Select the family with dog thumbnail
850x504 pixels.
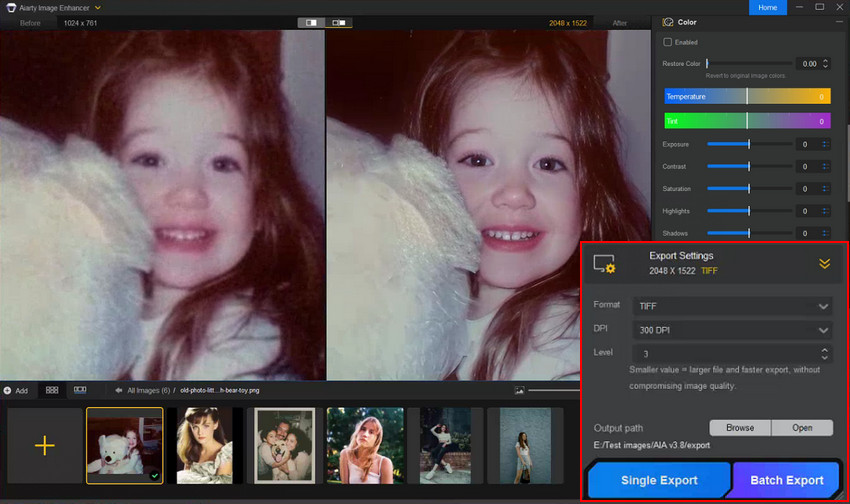pyautogui.click(x=285, y=445)
